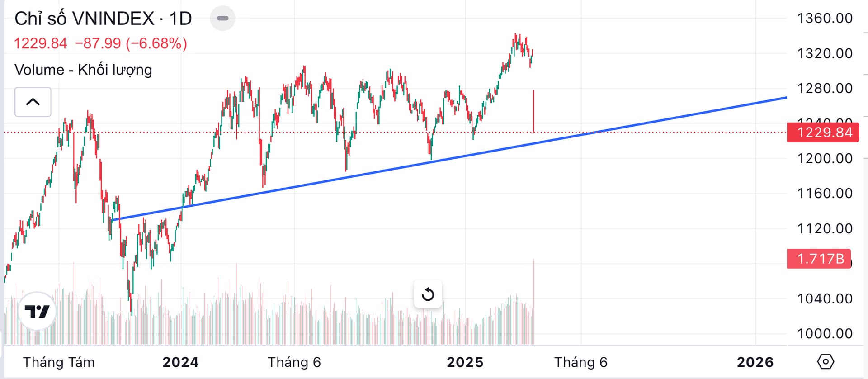
Task: Collapse the legend with the chevron-up button
Action: pos(33,102)
